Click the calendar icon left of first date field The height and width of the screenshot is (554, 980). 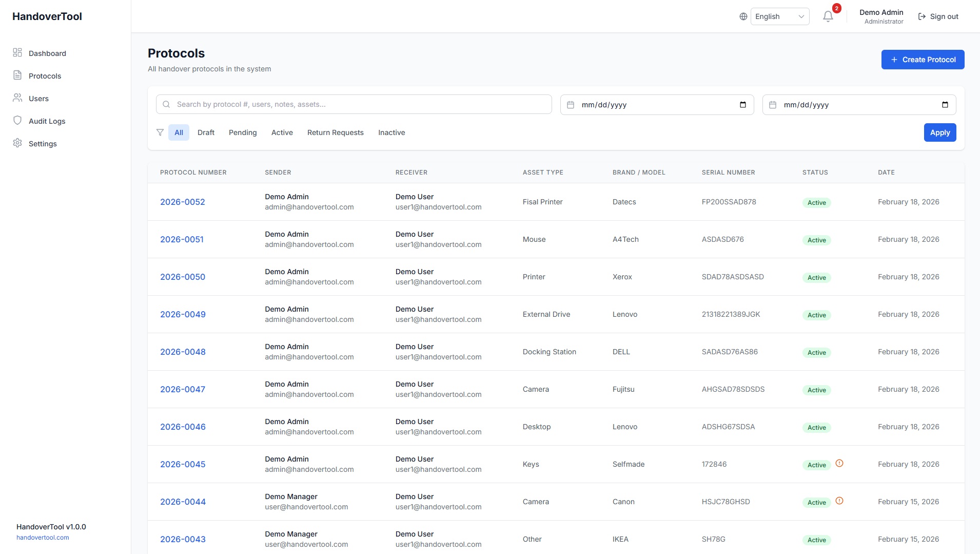pyautogui.click(x=571, y=105)
